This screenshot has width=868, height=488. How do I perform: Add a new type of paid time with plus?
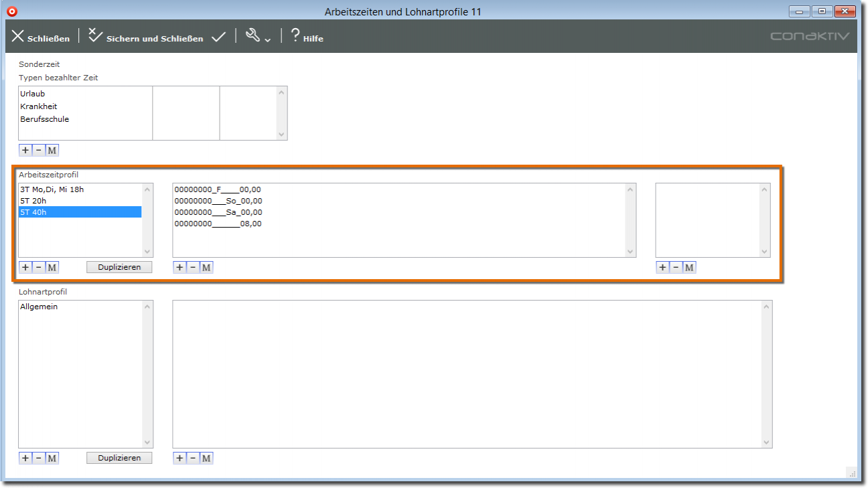(25, 150)
